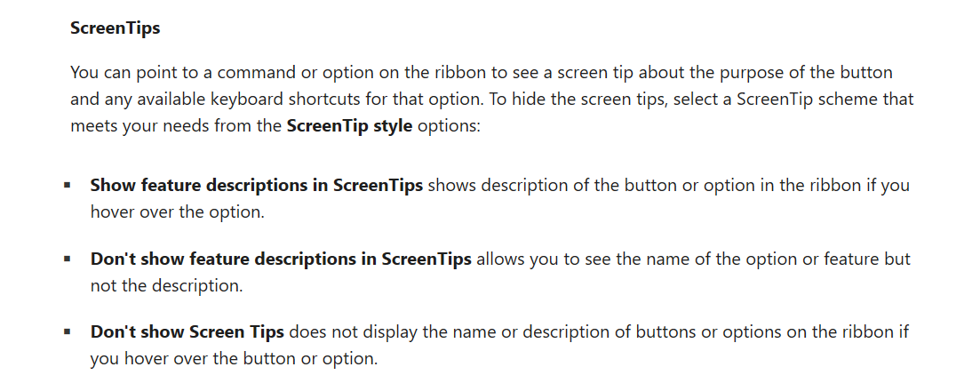Click the phrase 'hover over the option.'
The image size is (980, 391).
click(x=178, y=212)
